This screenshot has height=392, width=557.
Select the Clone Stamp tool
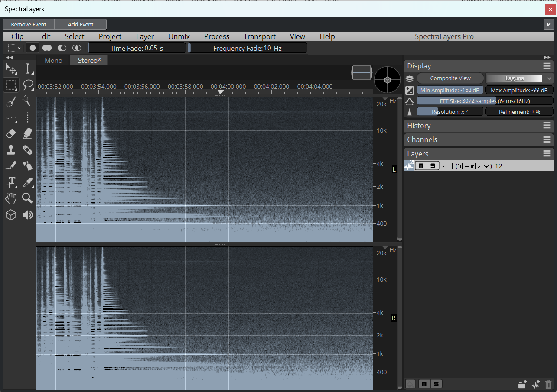pyautogui.click(x=11, y=150)
